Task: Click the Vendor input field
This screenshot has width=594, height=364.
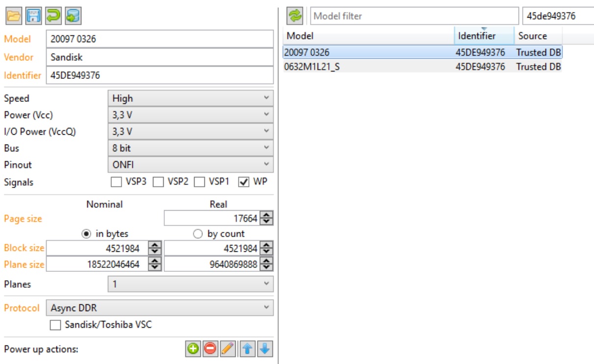Action: pyautogui.click(x=160, y=57)
